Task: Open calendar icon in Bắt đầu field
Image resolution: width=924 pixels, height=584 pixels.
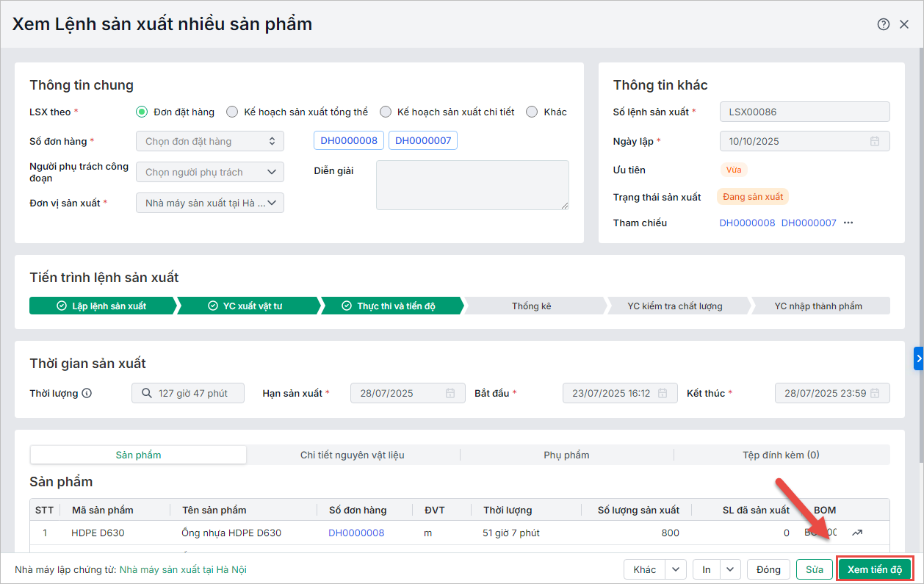Action: (663, 393)
